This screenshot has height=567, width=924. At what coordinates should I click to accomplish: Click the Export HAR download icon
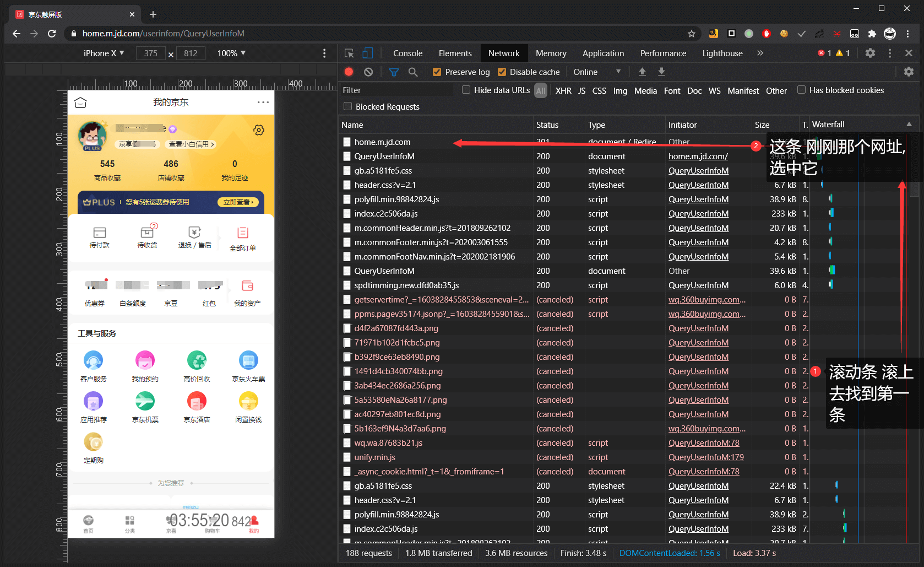pyautogui.click(x=662, y=72)
